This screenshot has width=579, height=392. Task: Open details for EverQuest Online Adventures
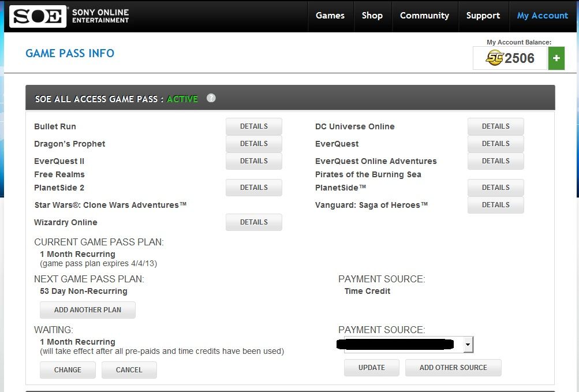pyautogui.click(x=495, y=161)
